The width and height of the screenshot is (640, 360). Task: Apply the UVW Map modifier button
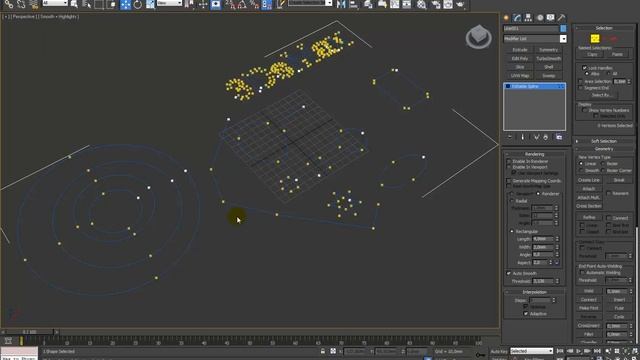pyautogui.click(x=520, y=76)
